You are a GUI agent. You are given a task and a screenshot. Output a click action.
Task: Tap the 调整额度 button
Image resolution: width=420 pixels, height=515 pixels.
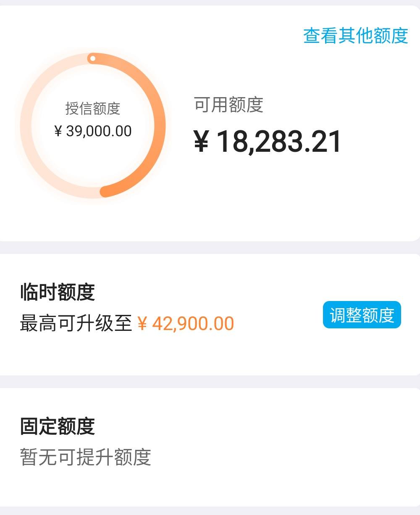(x=362, y=314)
